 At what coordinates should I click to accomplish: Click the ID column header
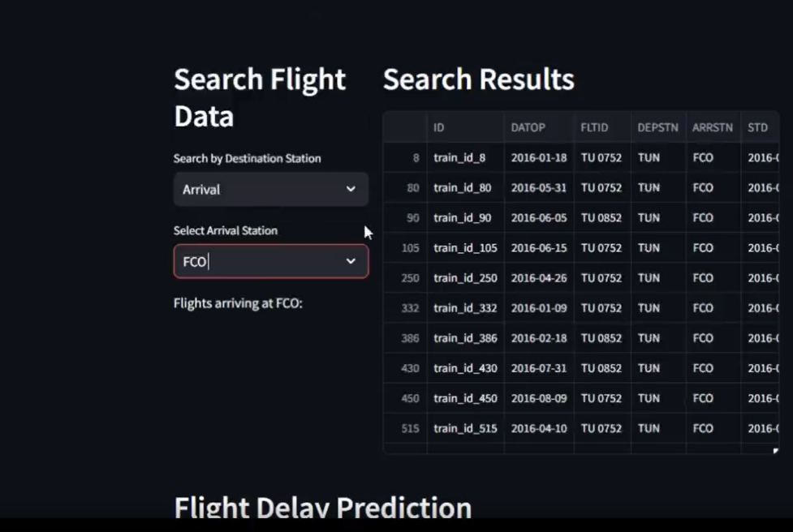coord(437,127)
